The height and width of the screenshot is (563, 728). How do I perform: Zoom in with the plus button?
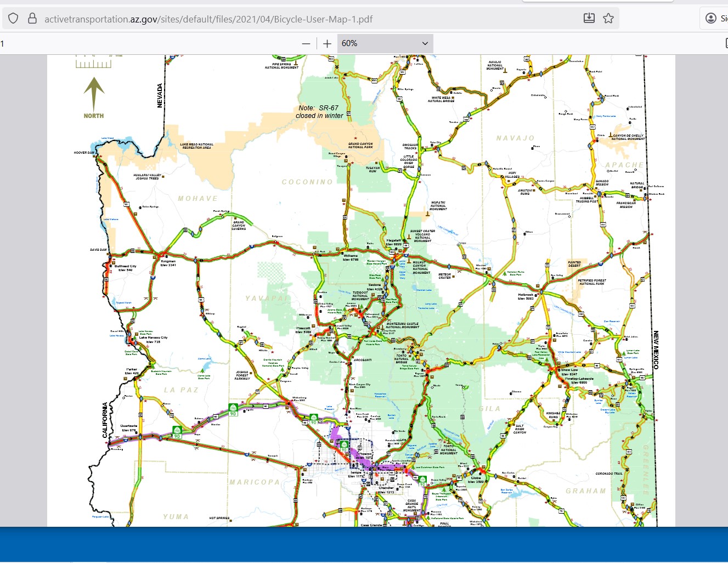click(x=328, y=43)
